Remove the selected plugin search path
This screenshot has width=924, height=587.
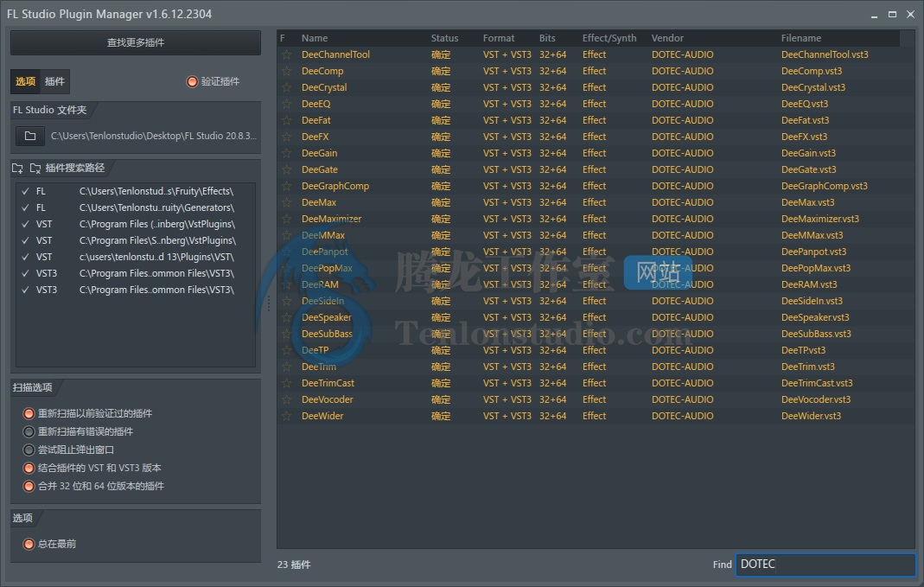35,169
